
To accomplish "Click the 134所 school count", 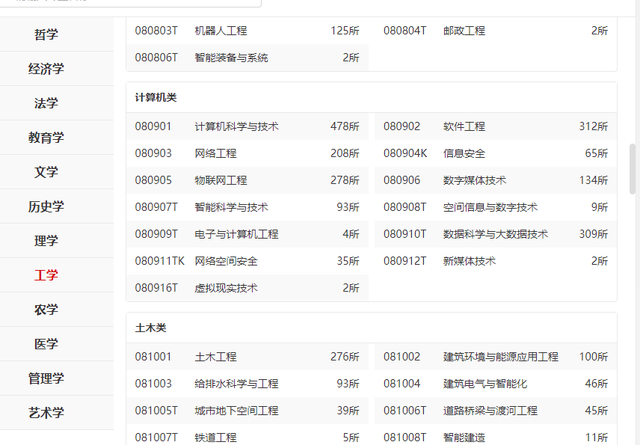I will pyautogui.click(x=593, y=180).
